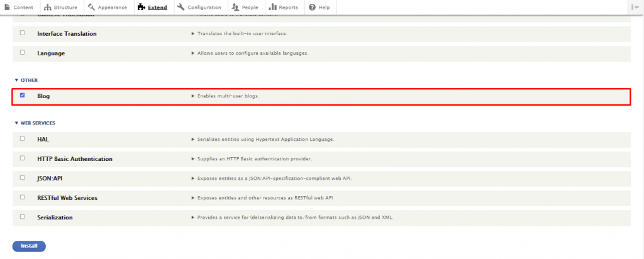Uncheck the Blog module checkbox

(23, 96)
